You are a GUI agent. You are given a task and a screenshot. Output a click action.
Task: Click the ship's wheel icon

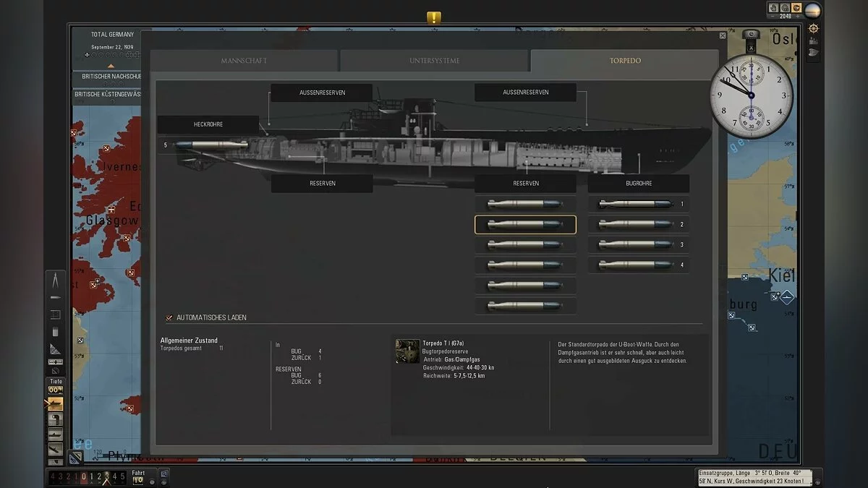point(813,28)
